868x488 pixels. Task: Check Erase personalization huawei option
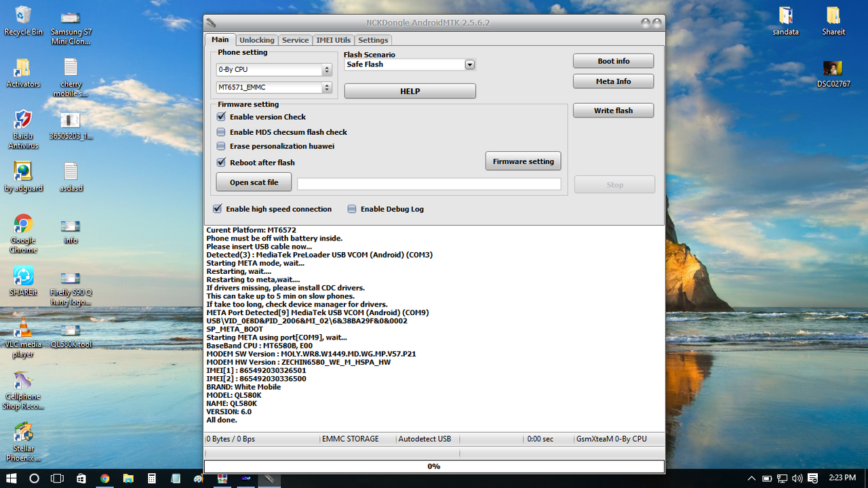[x=221, y=146]
